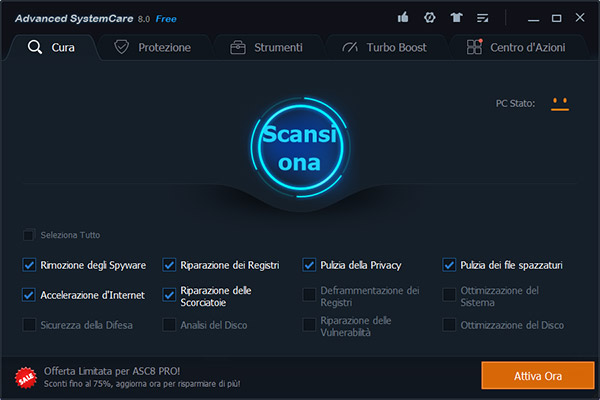The width and height of the screenshot is (600, 400).
Task: Click Offerta Limitata per ASC8 PRO text
Action: point(112,371)
